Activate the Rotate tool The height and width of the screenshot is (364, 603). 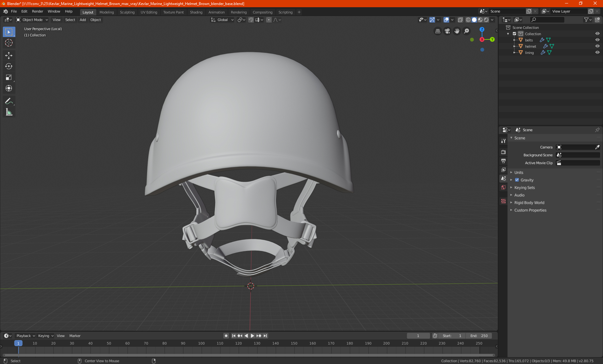coord(9,67)
